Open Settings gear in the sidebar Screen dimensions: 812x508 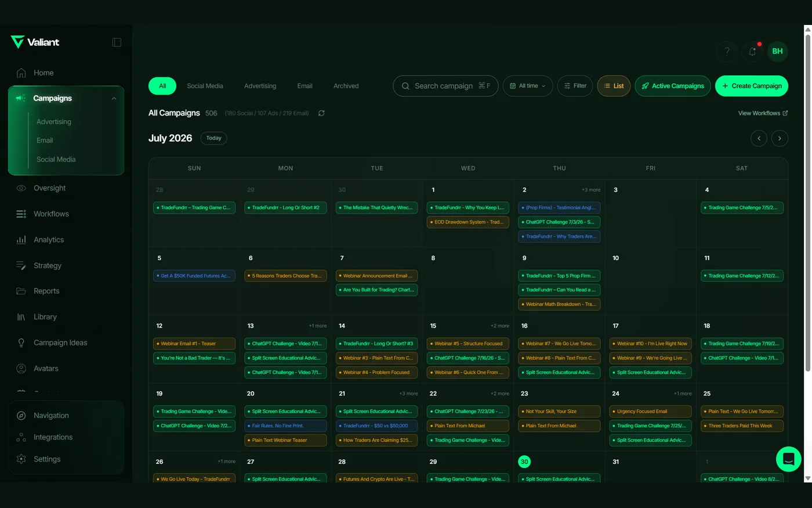pos(21,459)
